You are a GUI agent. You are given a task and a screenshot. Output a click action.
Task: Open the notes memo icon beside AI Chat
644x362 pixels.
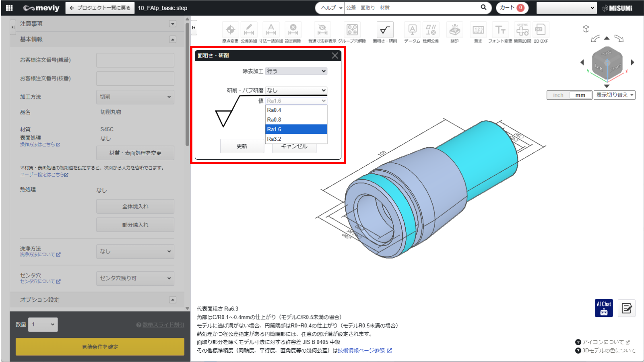(x=627, y=308)
